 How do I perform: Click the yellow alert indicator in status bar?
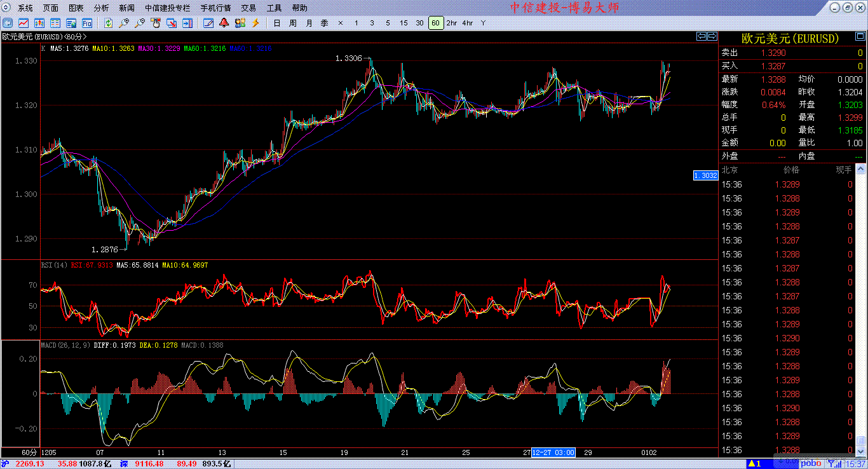click(754, 463)
